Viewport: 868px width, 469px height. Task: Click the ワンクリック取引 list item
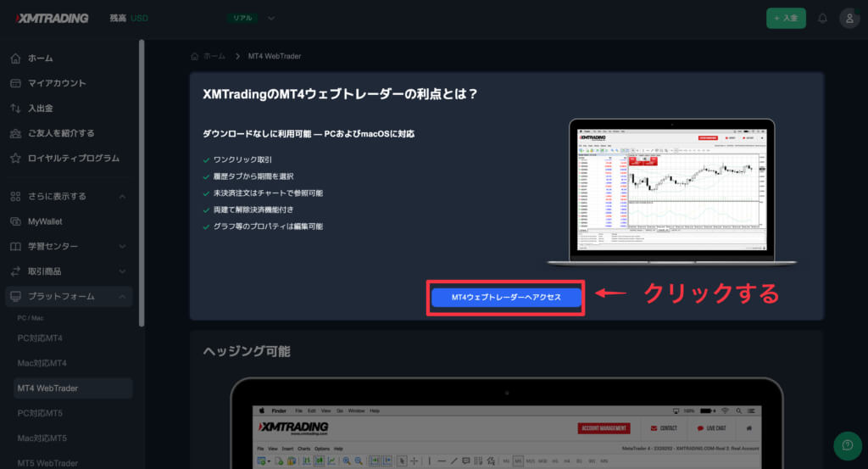pyautogui.click(x=242, y=159)
